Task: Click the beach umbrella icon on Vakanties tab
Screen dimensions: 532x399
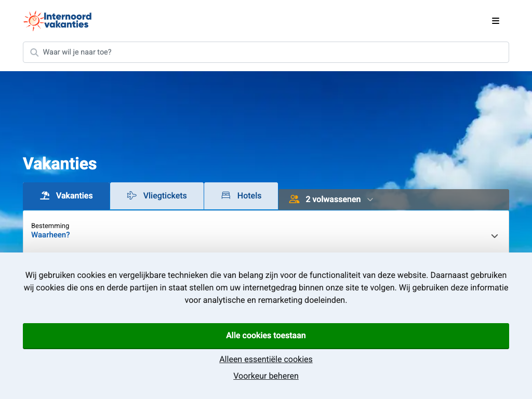Action: click(x=45, y=196)
